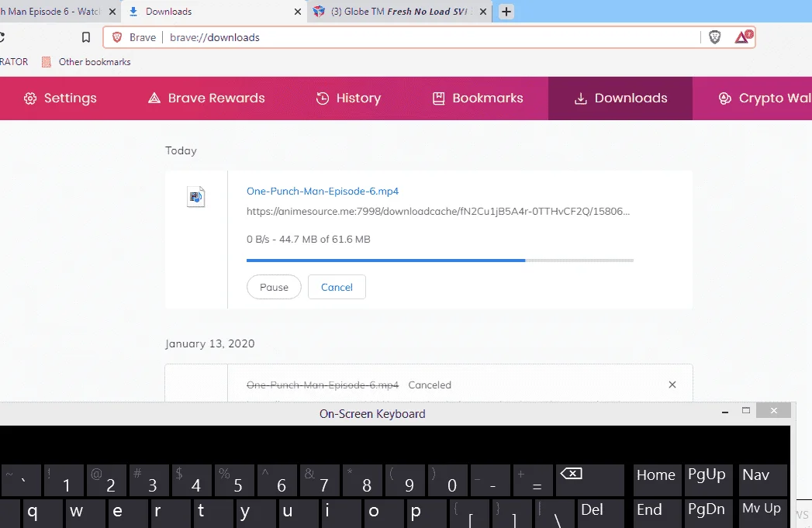
Task: Select Downloads in the navigation bar
Action: [620, 98]
